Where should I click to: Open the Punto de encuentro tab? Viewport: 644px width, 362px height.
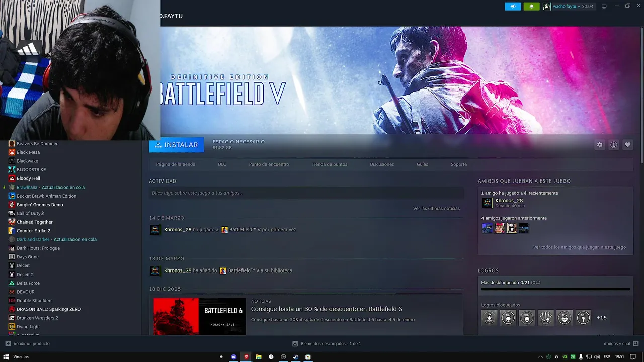269,164
